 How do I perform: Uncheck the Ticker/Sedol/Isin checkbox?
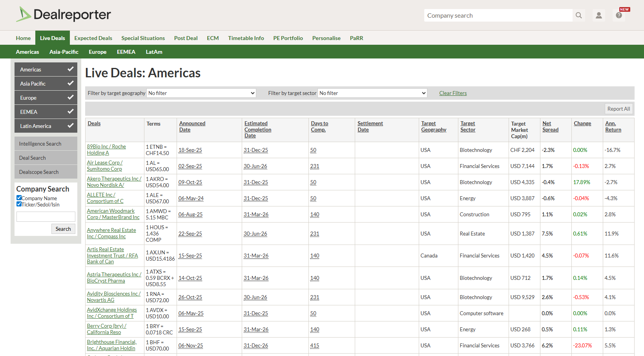(x=19, y=204)
